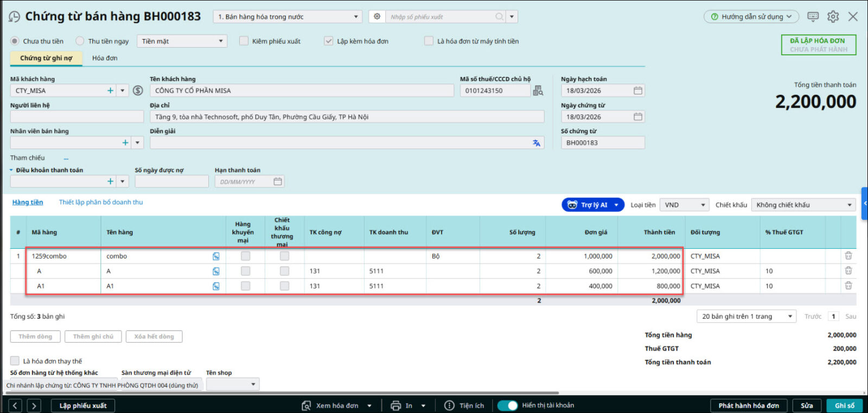Click the Phát hành hóa đơn button
Viewport: 868px width, 413px height.
pyautogui.click(x=749, y=405)
